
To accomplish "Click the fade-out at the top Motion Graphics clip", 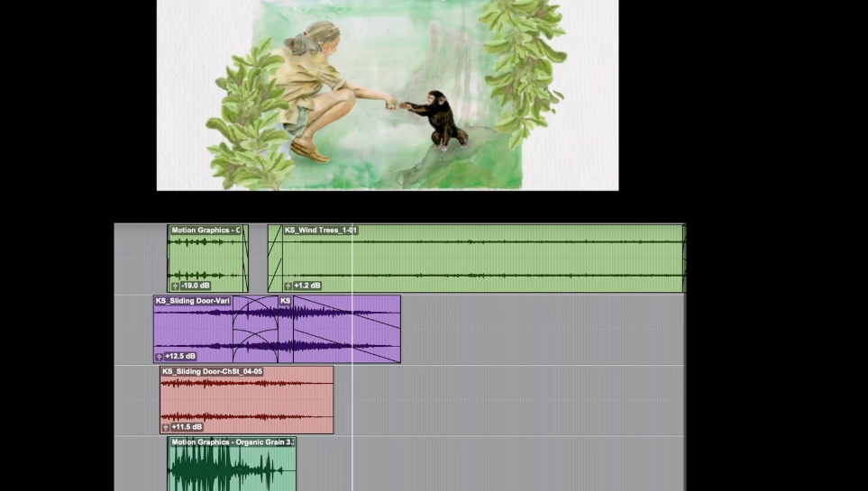I will pyautogui.click(x=244, y=259).
